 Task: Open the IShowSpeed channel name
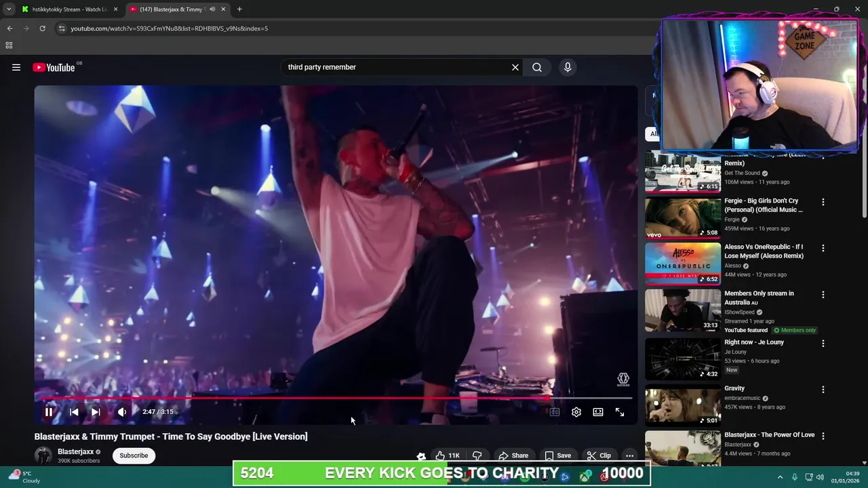(x=739, y=312)
